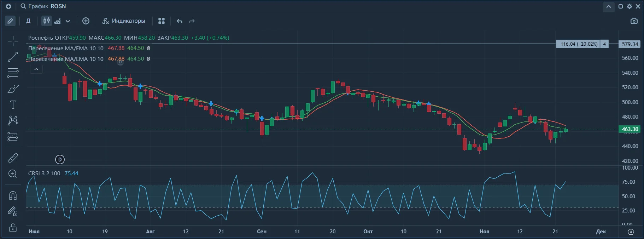Select the trend line drawing tool
Viewport: 644px width, 239px height.
pos(13,57)
